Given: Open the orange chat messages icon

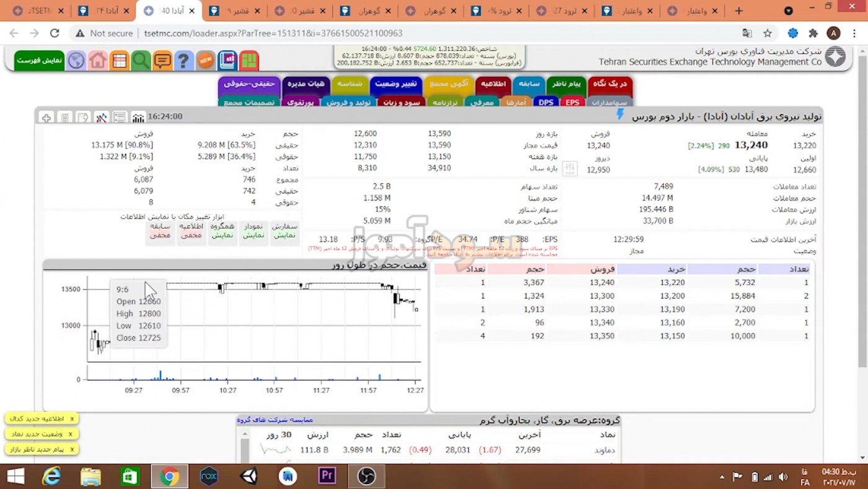Looking at the screenshot, I should click(162, 60).
